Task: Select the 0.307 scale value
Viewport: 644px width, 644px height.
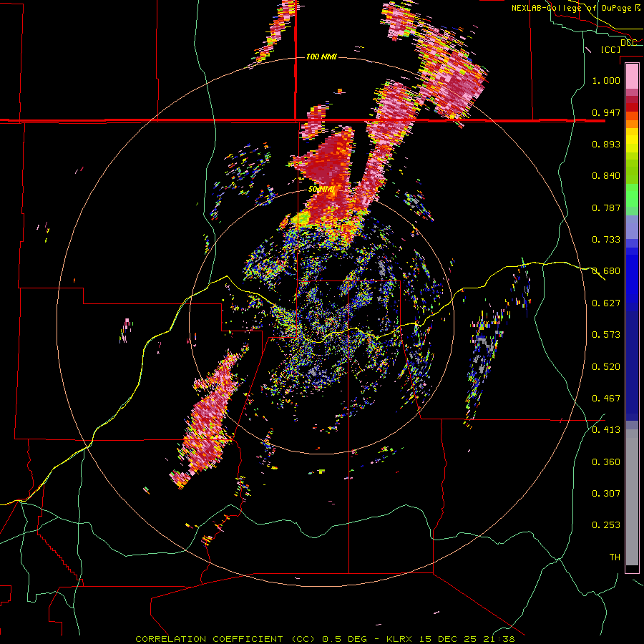Action: 606,494
